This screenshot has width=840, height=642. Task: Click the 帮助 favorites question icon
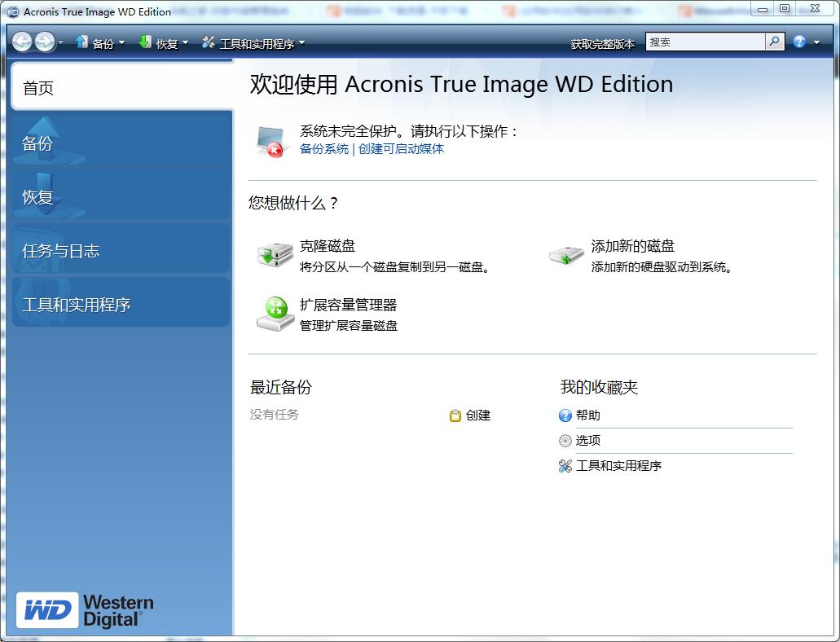(x=565, y=416)
